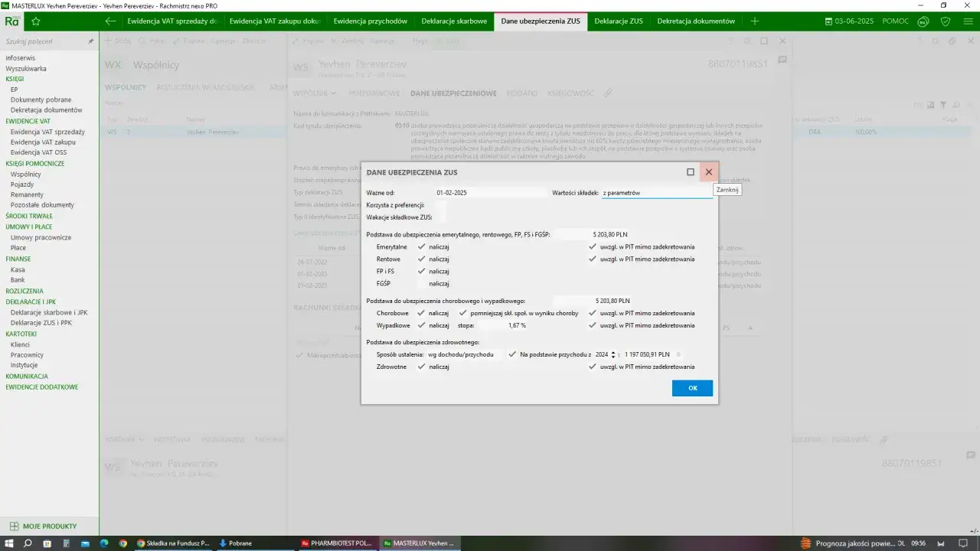Toggle the FGŚP naliczaj checkbox
980x551 pixels.
point(421,283)
